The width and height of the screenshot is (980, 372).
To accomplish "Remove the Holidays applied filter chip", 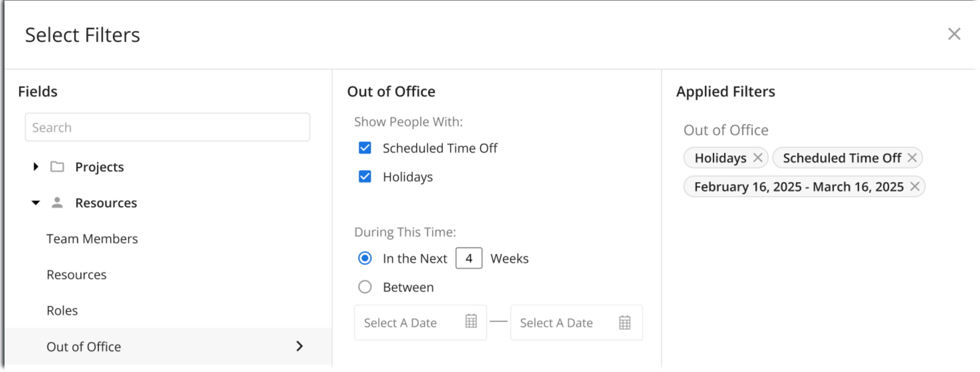I will (757, 157).
